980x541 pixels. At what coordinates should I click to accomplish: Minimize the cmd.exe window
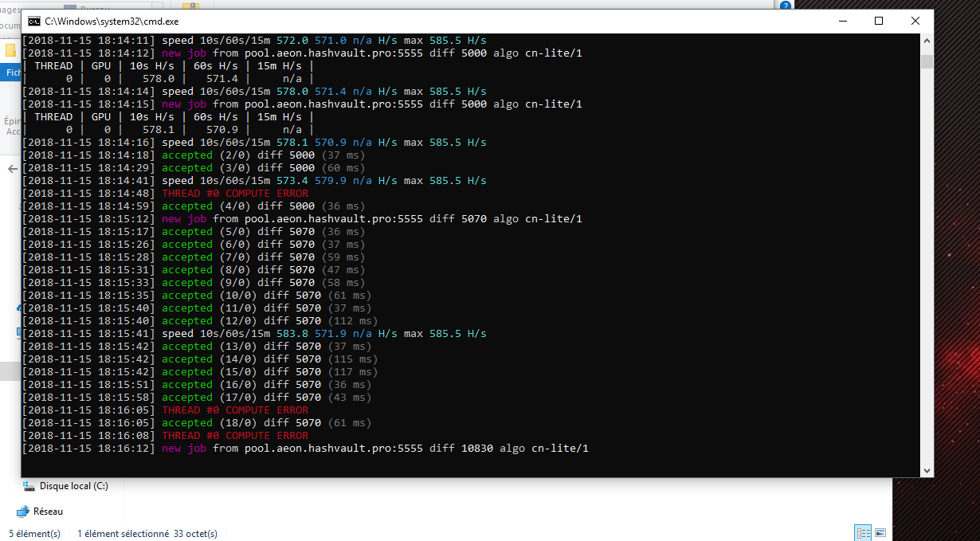841,21
